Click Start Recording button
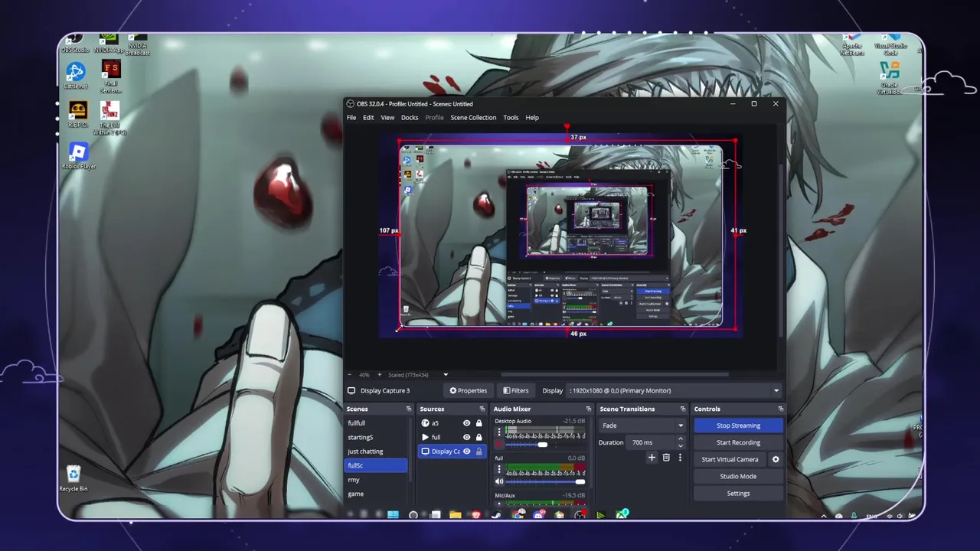 coord(738,442)
